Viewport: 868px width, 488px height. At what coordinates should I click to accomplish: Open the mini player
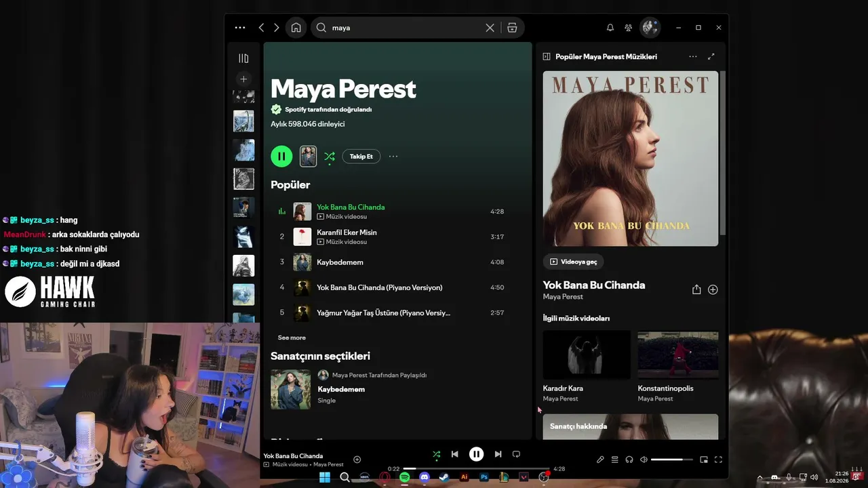click(704, 460)
